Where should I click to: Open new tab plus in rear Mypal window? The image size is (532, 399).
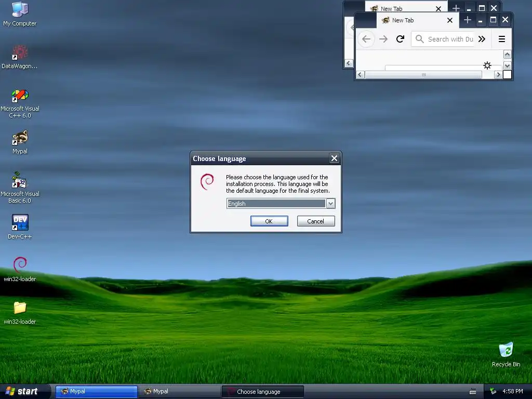456,8
